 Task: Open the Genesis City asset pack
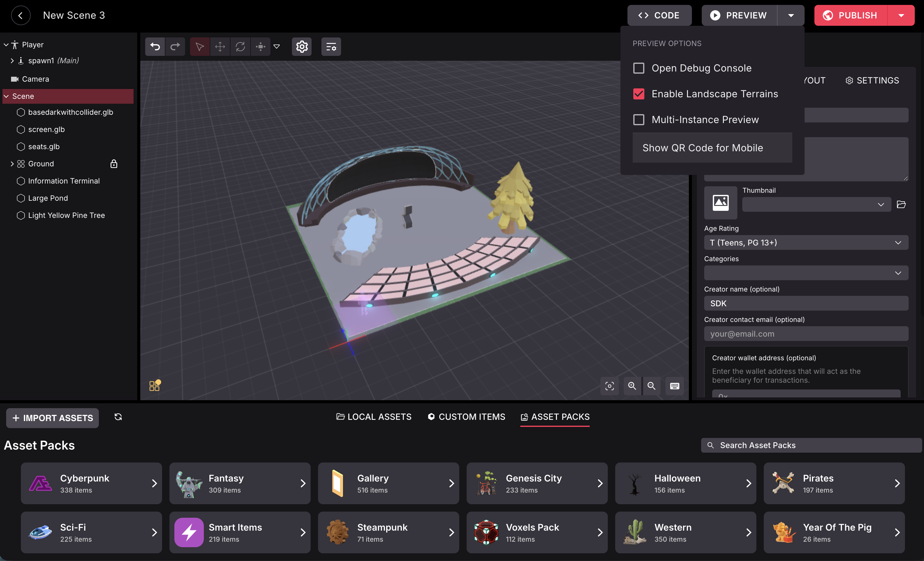(x=537, y=483)
